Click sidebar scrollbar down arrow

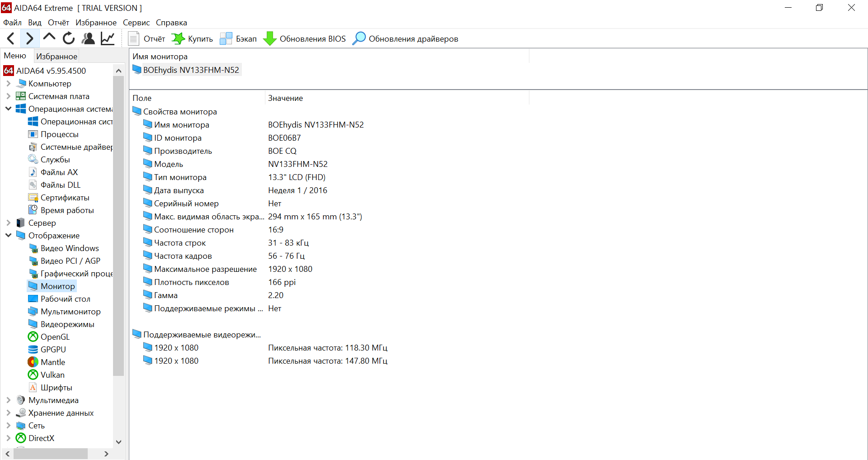click(x=118, y=442)
